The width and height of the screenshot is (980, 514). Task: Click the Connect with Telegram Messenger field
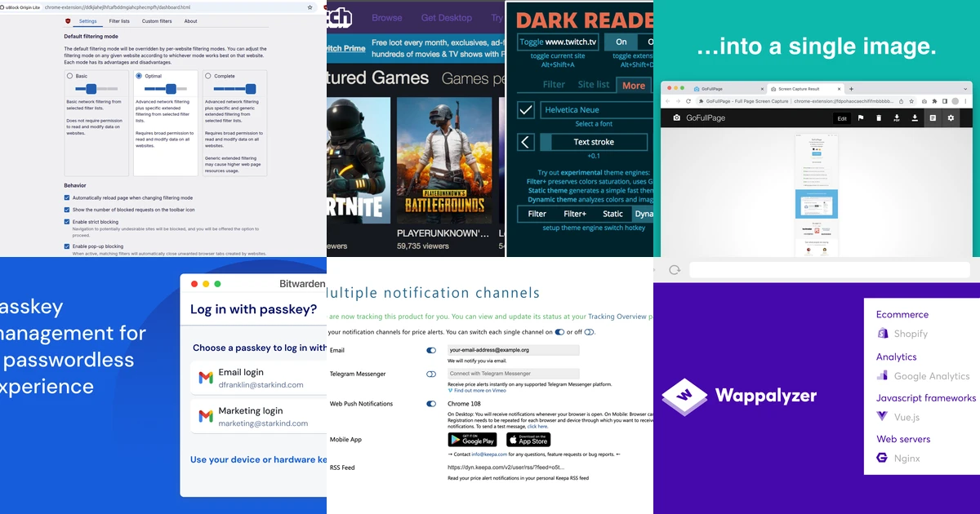pyautogui.click(x=514, y=374)
